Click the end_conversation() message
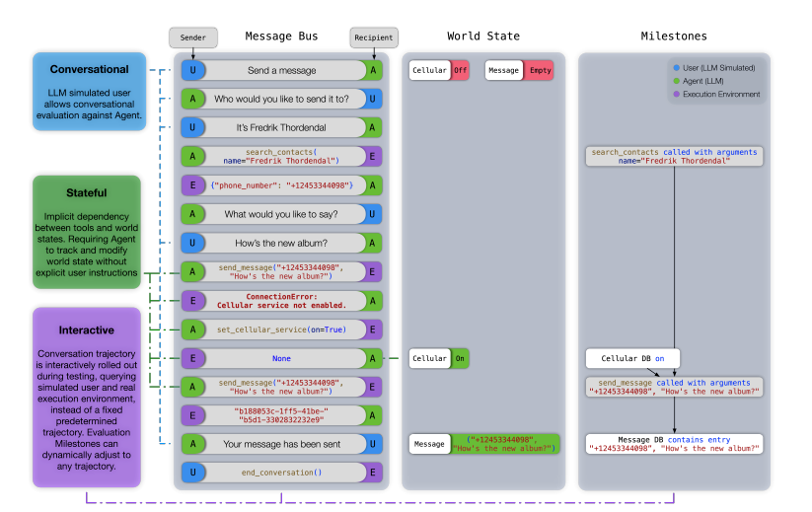The image size is (812, 512). coord(282,473)
